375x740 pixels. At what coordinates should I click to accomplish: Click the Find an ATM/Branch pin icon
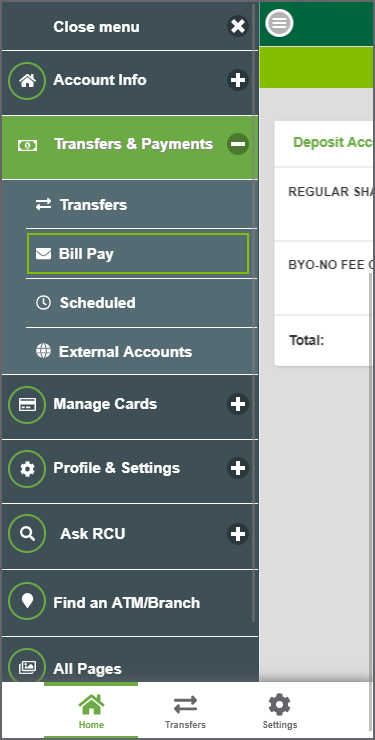point(27,601)
